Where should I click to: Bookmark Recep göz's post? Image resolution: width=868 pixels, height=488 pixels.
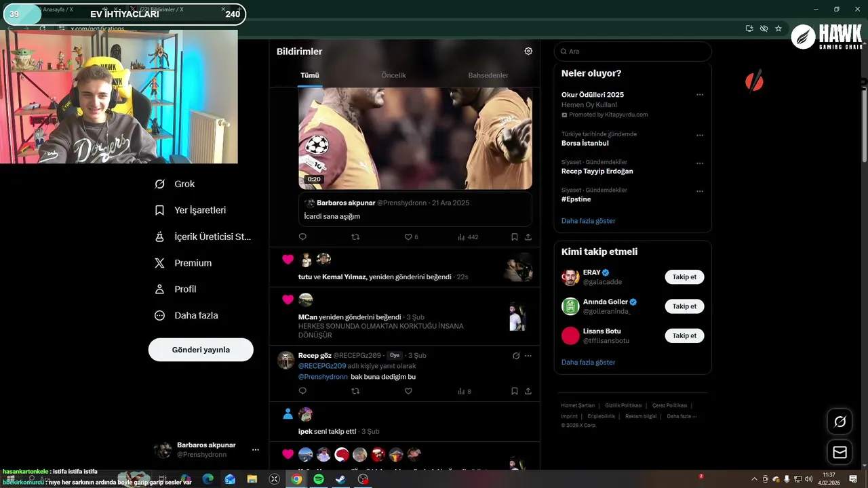coord(515,391)
